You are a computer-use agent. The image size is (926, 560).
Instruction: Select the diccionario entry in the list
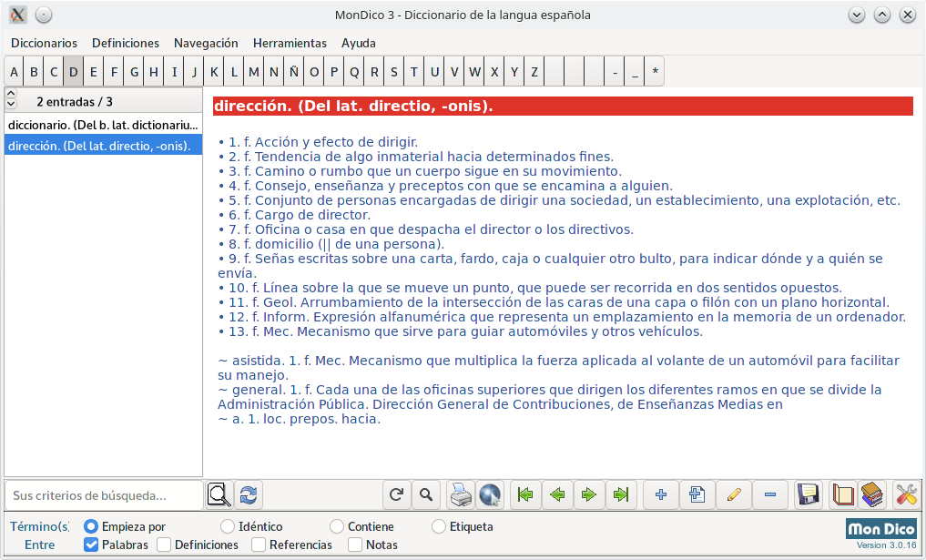point(104,126)
